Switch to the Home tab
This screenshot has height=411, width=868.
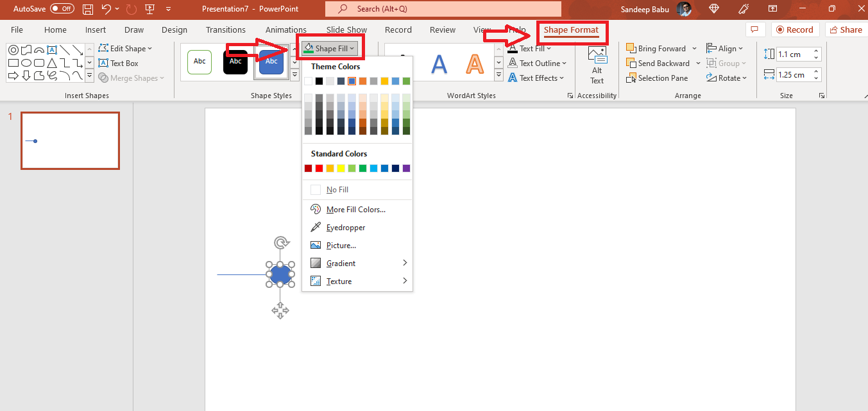(55, 29)
